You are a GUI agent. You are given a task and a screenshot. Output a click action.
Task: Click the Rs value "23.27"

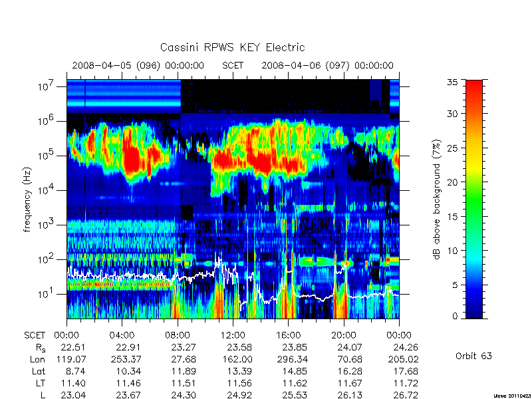[184, 348]
